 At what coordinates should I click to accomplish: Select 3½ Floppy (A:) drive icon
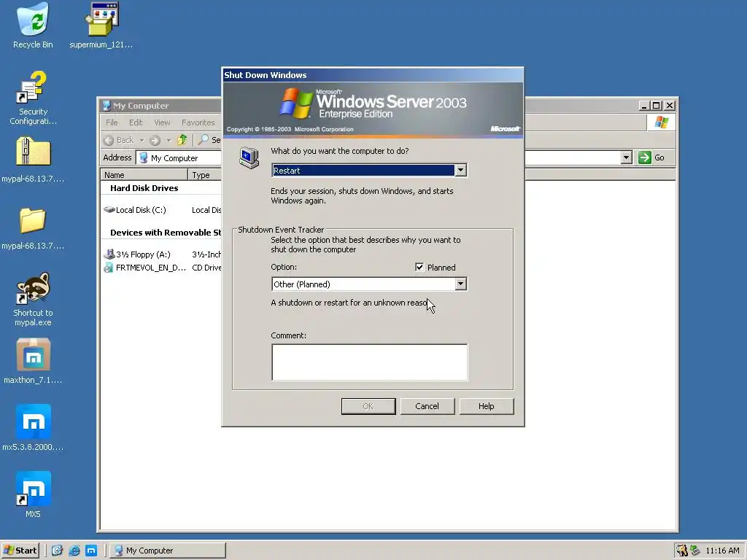109,254
